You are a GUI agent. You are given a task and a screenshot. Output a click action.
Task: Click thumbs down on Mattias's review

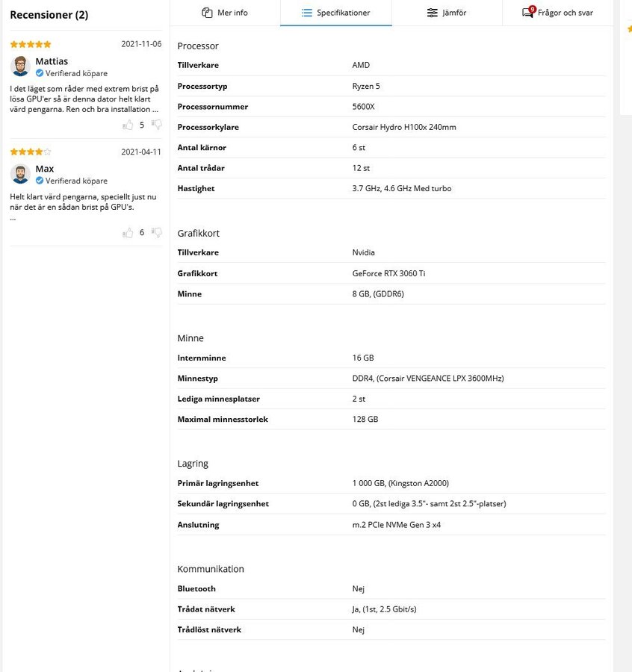coord(156,125)
